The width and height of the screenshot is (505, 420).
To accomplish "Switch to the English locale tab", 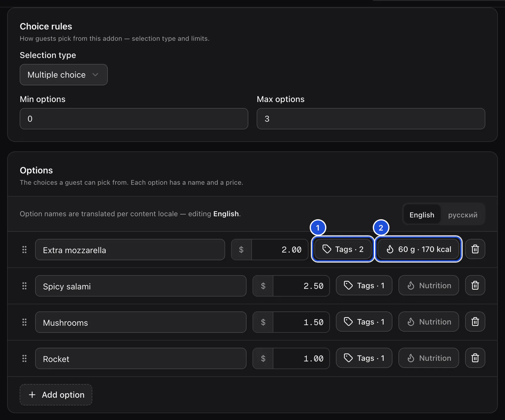I will (x=422, y=215).
